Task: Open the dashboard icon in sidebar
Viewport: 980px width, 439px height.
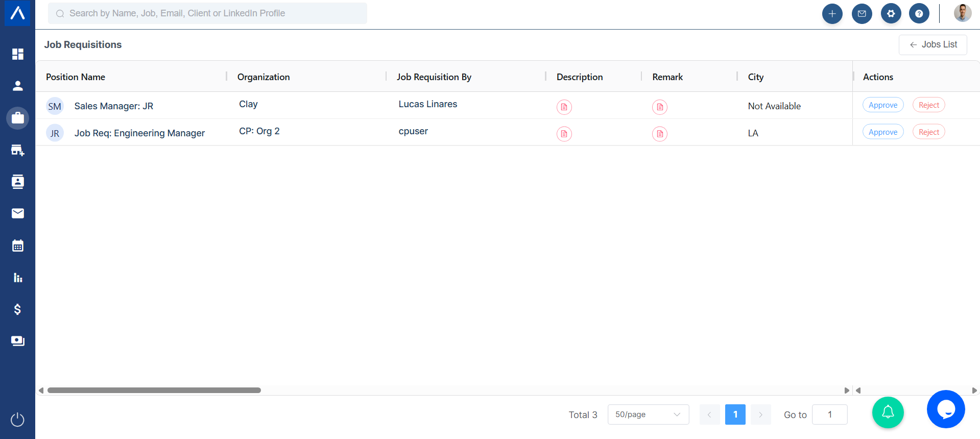Action: pos(18,54)
